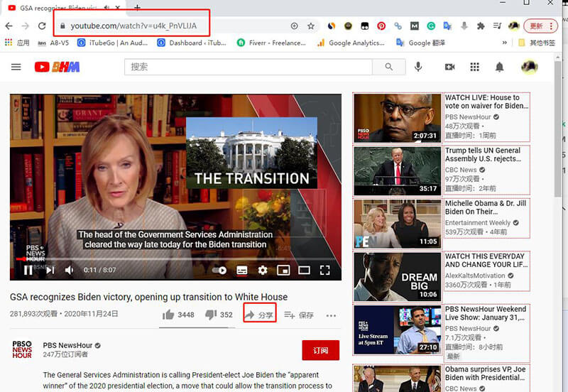568x392 pixels.
Task: Click the 分享 share button
Action: (259, 315)
